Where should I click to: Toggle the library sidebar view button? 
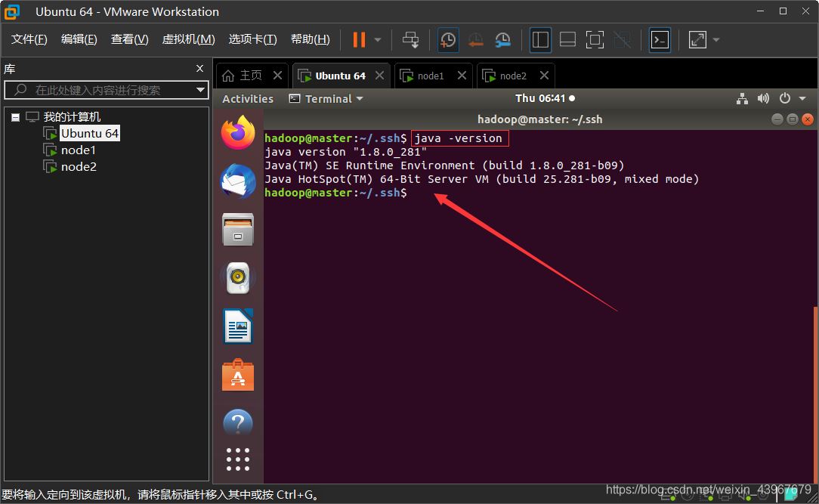pyautogui.click(x=540, y=39)
